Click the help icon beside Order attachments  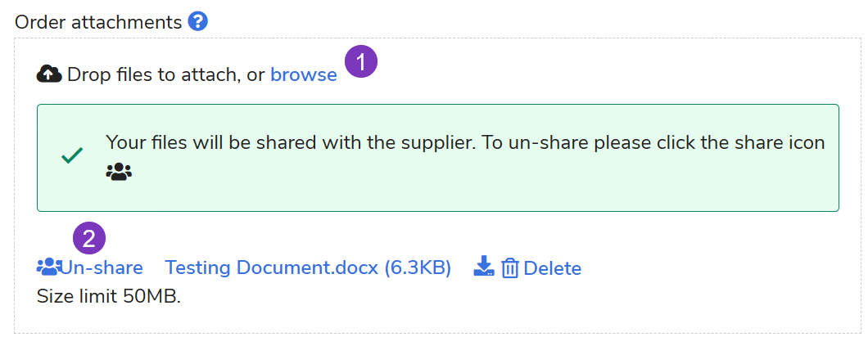coord(197,21)
